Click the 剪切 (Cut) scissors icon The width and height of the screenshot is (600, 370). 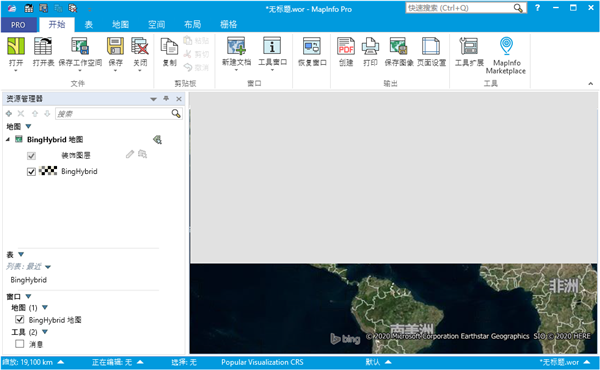(x=188, y=54)
